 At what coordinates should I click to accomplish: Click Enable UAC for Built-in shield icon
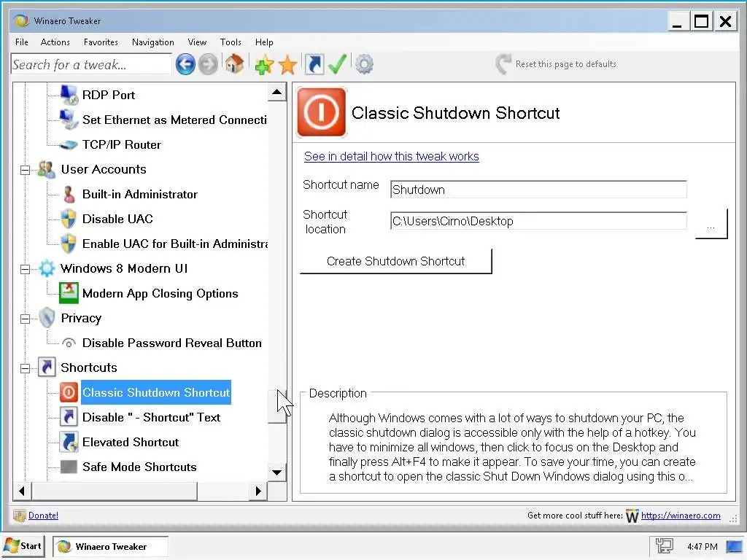point(69,244)
